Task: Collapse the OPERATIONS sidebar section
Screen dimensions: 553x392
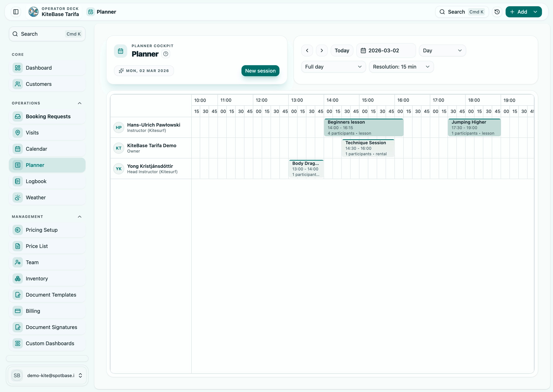Action: pyautogui.click(x=80, y=103)
